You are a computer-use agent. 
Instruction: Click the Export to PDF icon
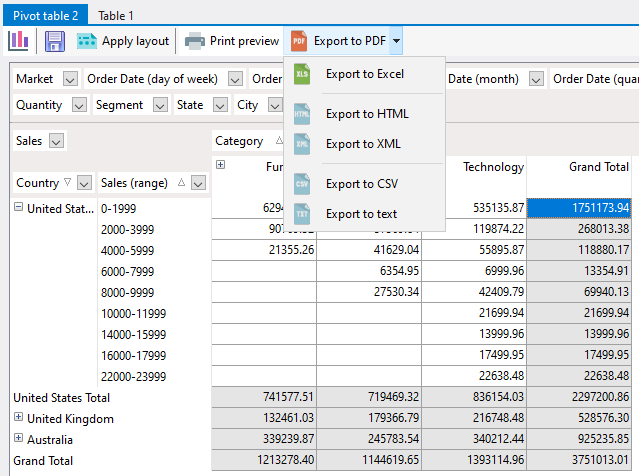(x=298, y=41)
